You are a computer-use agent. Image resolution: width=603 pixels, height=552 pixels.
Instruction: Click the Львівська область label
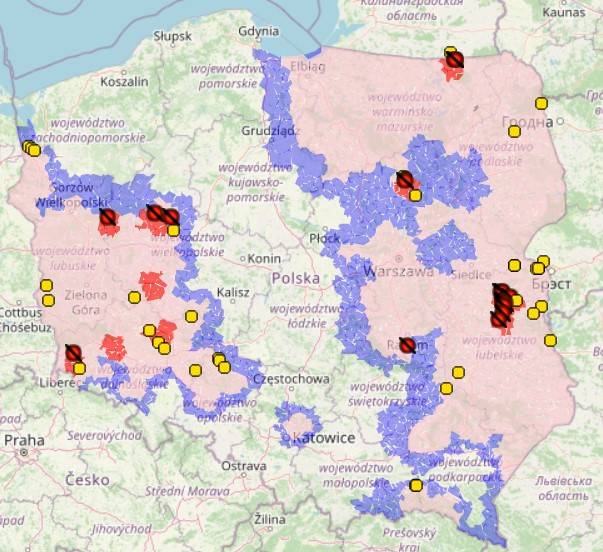click(563, 488)
